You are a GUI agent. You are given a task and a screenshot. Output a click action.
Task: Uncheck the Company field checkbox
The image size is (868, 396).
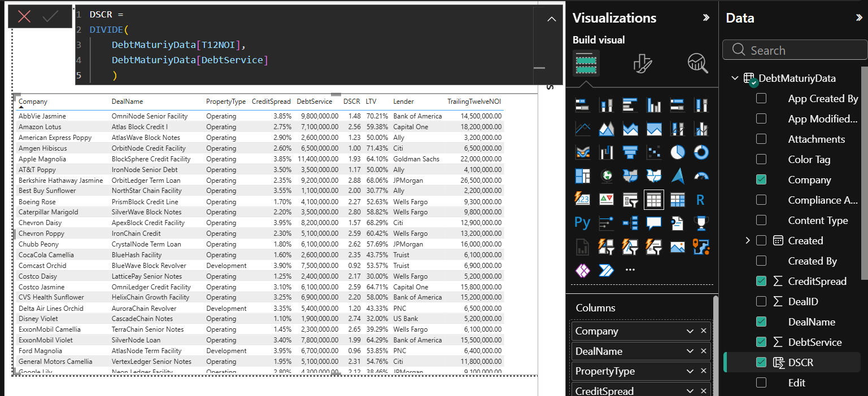tap(761, 180)
